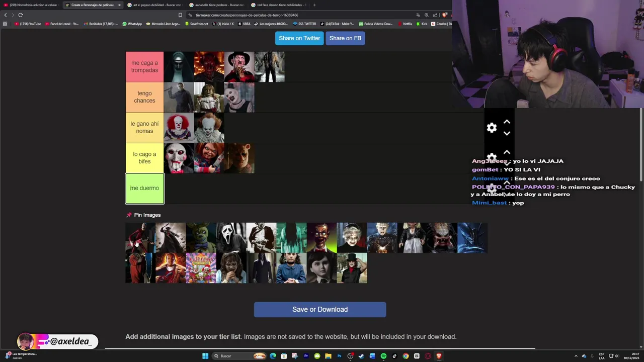644x362 pixels.
Task: Switch to the Nomofobia YouTube tab
Action: pos(31,5)
